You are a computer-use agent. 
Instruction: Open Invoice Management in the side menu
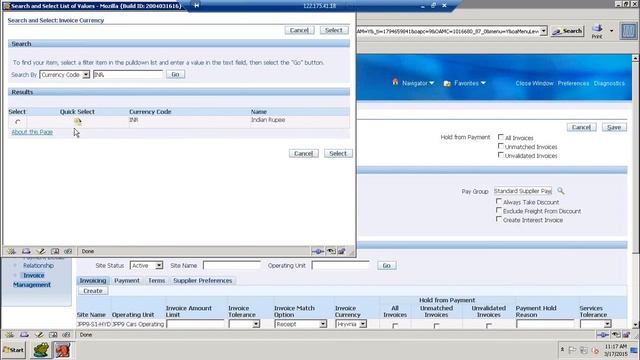coord(33,280)
